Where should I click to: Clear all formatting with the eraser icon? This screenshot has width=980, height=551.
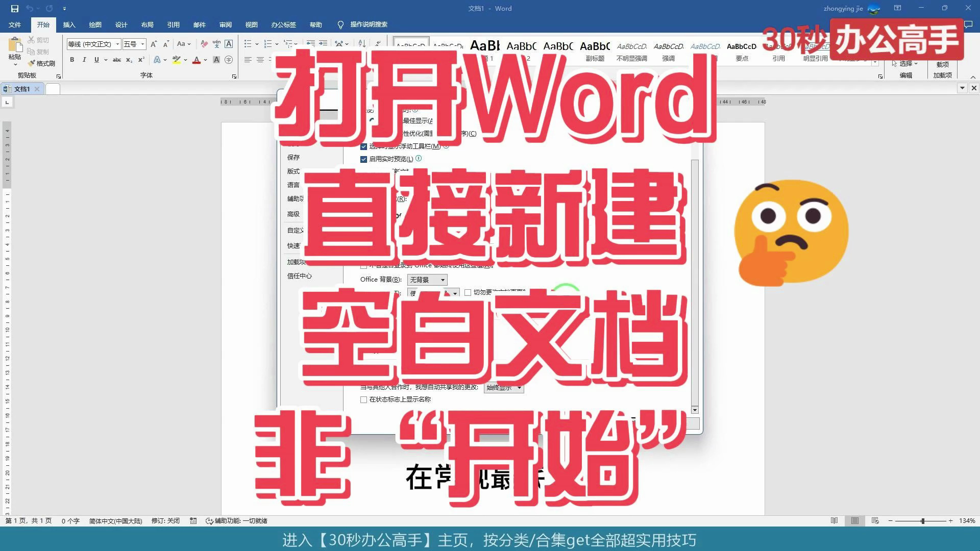[x=204, y=44]
